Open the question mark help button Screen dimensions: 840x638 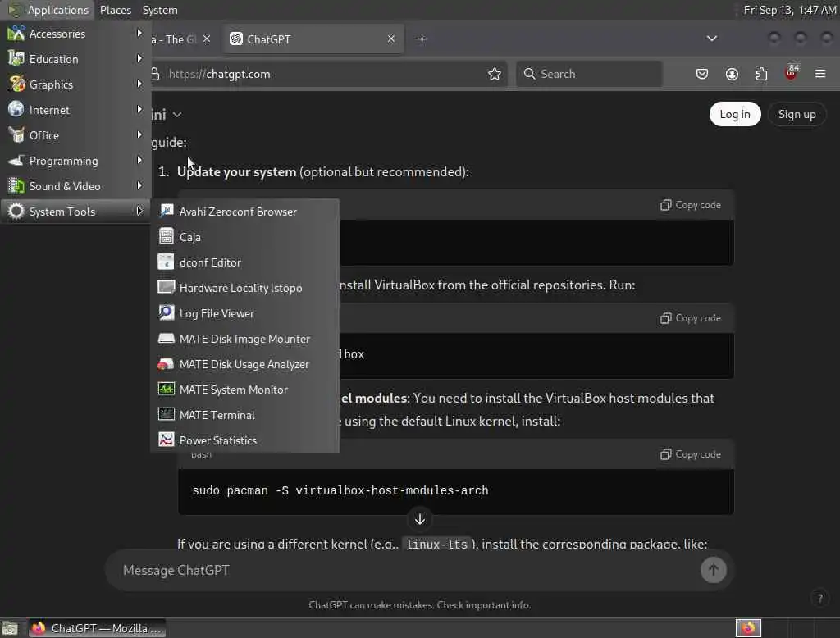819,599
